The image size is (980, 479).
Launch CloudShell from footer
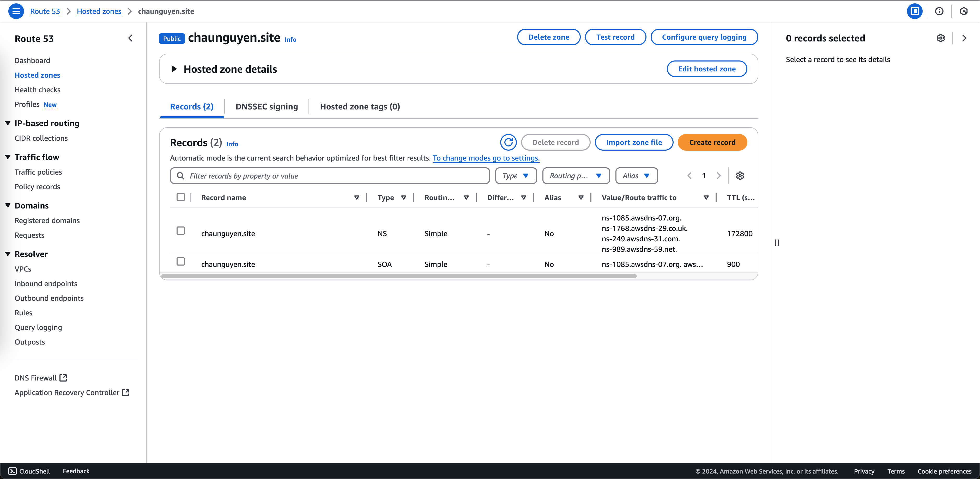29,471
